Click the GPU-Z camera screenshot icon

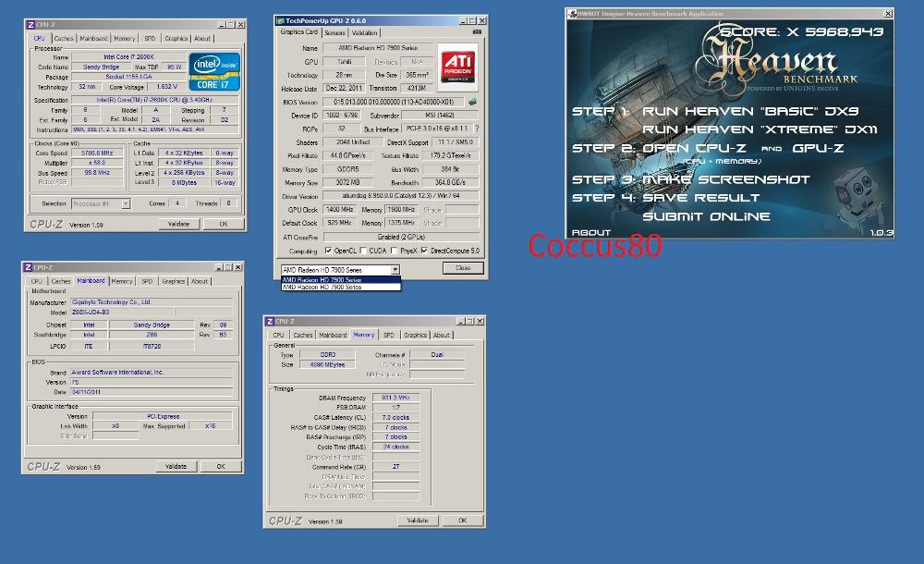coord(477,31)
